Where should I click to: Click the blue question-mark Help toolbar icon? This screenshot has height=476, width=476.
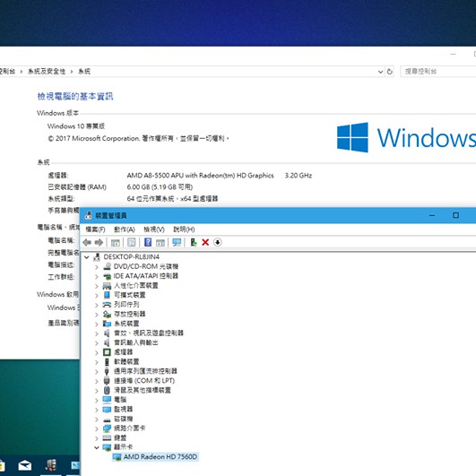(148, 242)
